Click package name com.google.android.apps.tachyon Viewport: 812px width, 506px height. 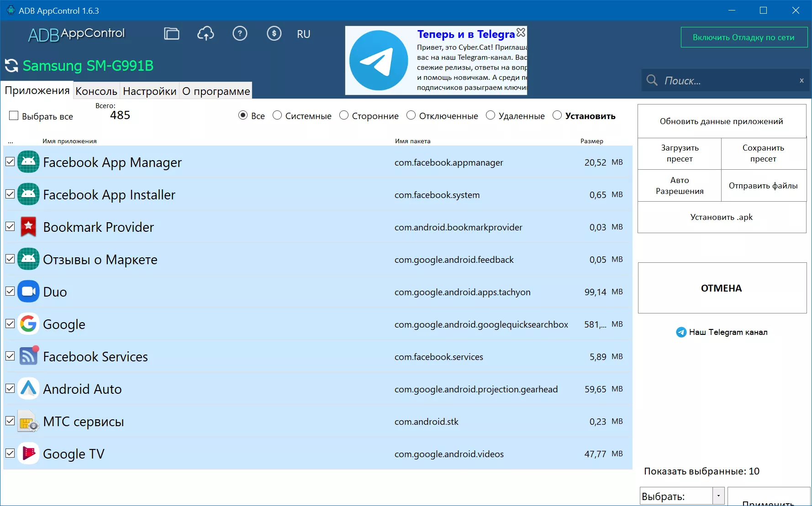coord(463,292)
